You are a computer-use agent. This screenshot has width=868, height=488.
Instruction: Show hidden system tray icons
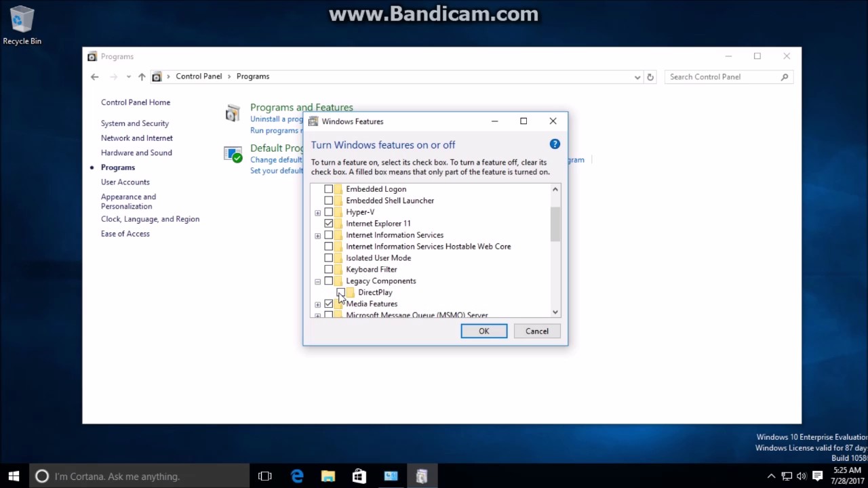coord(771,476)
